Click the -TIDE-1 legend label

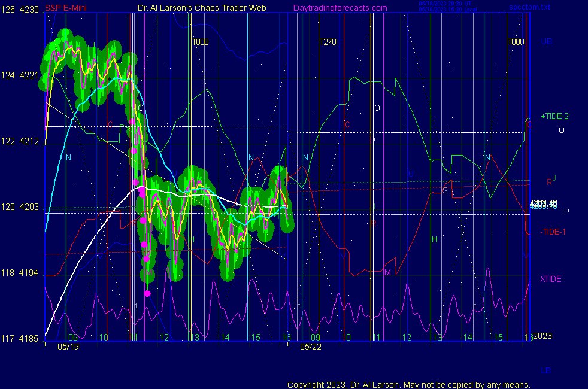click(x=553, y=232)
